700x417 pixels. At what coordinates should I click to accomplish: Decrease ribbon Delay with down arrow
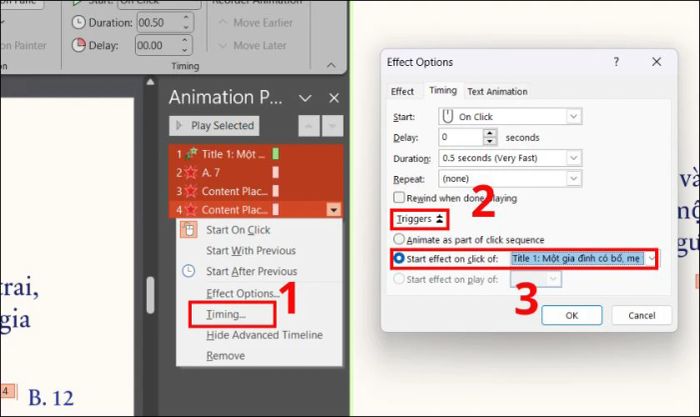click(185, 50)
